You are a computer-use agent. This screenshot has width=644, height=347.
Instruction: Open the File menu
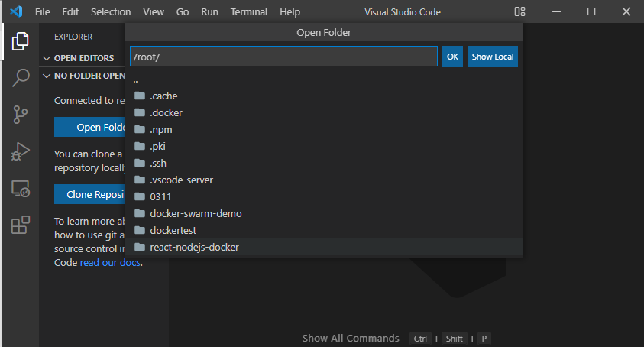point(42,12)
